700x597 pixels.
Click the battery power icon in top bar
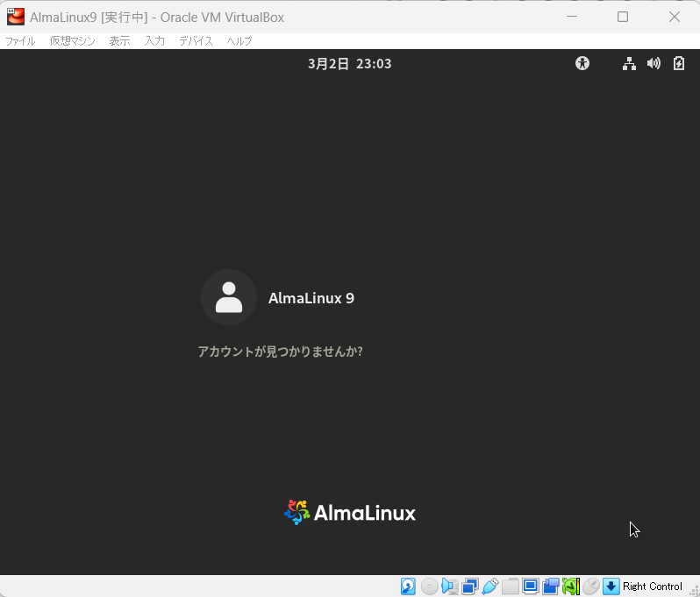coord(679,63)
